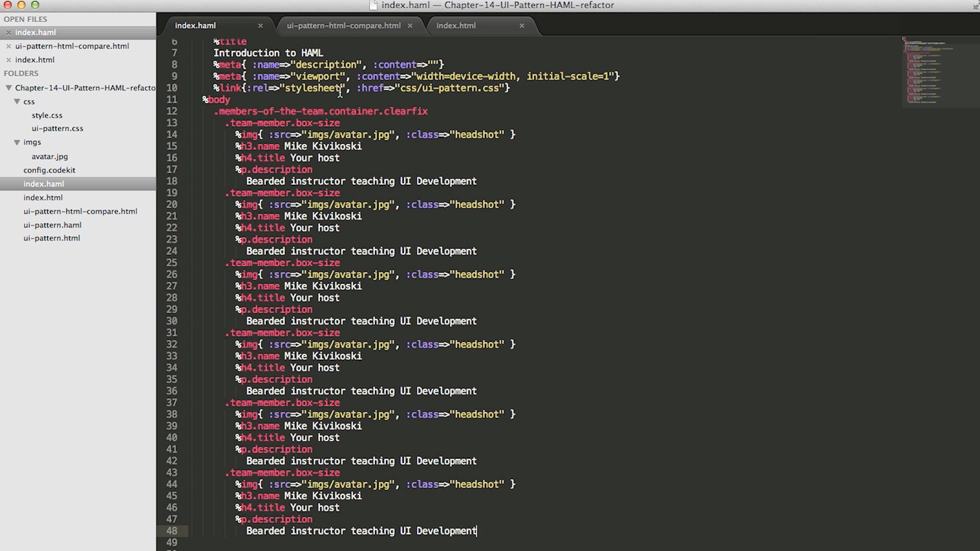
Task: Click '%h4.title Your host' on line 40
Action: [x=287, y=438]
